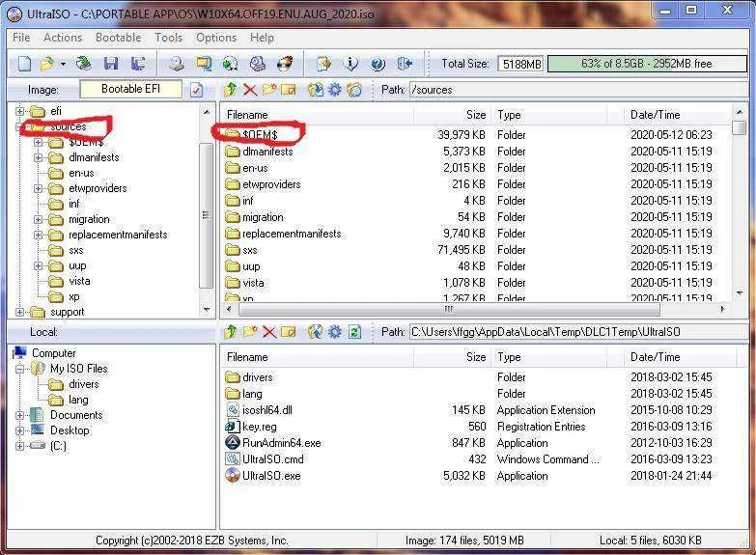
Task: Expand the dlmanifests tree node
Action: pyautogui.click(x=38, y=157)
